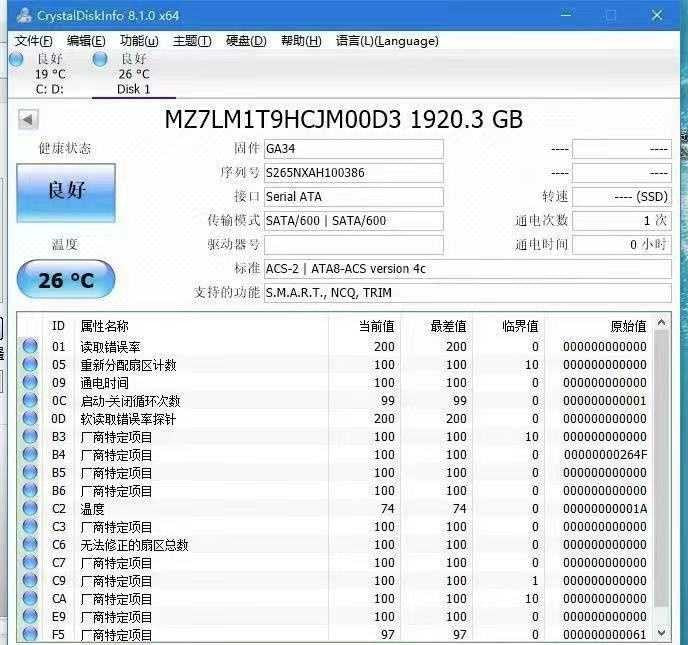Open the 语言(L)(Language) menu
The width and height of the screenshot is (688, 645).
click(387, 41)
